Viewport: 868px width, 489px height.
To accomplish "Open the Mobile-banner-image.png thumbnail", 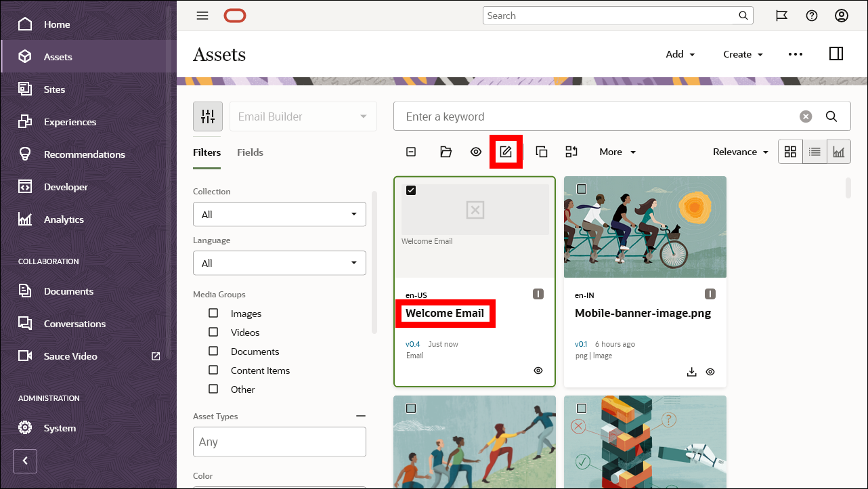I will tap(645, 227).
